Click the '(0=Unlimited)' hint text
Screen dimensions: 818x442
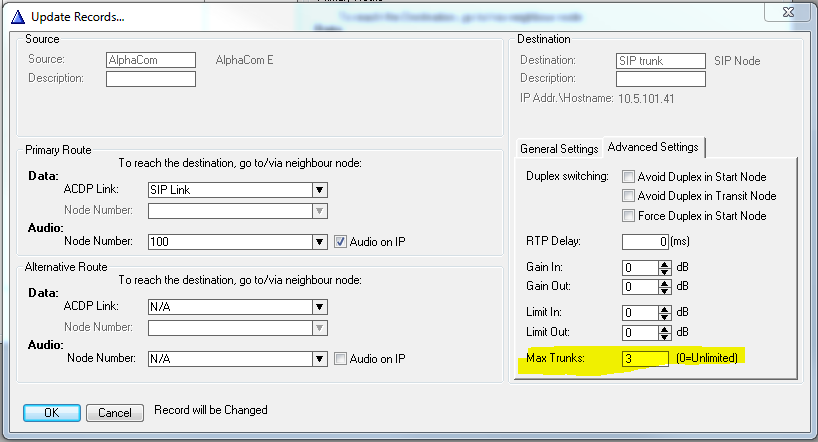coord(707,358)
